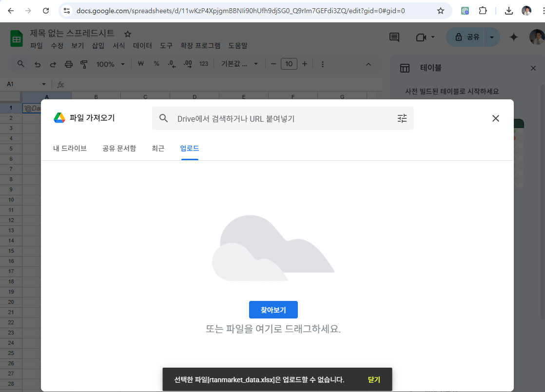Decrease font size with the minus button
The image size is (545, 392).
[273, 64]
